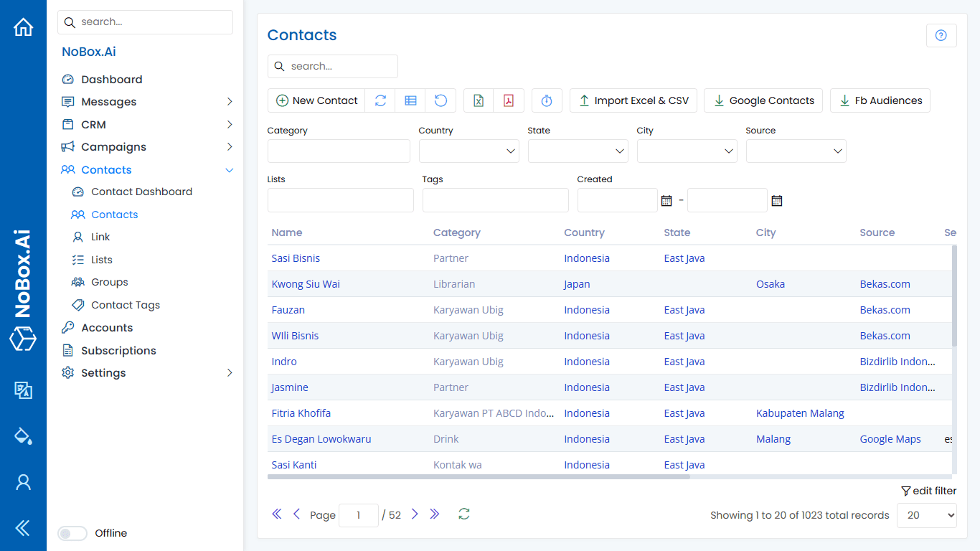The width and height of the screenshot is (980, 551).
Task: Select Accounts in the sidebar menu
Action: point(107,327)
